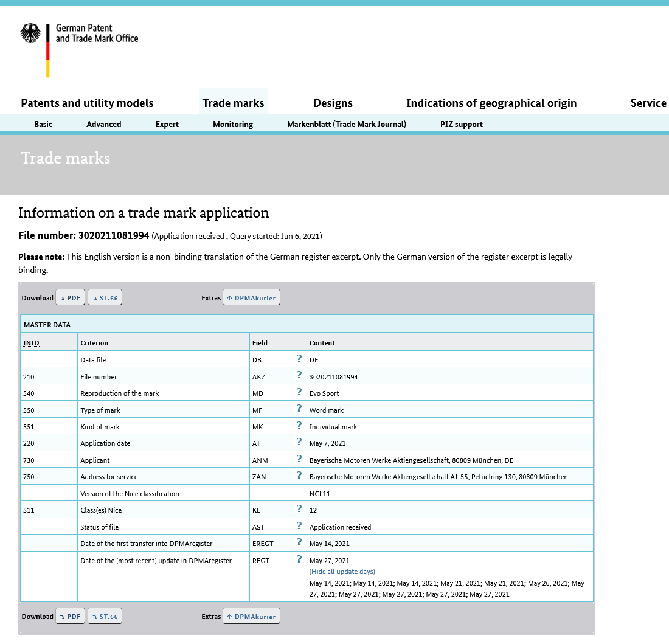
Task: Click the German federal eagle logo
Action: coord(30,33)
